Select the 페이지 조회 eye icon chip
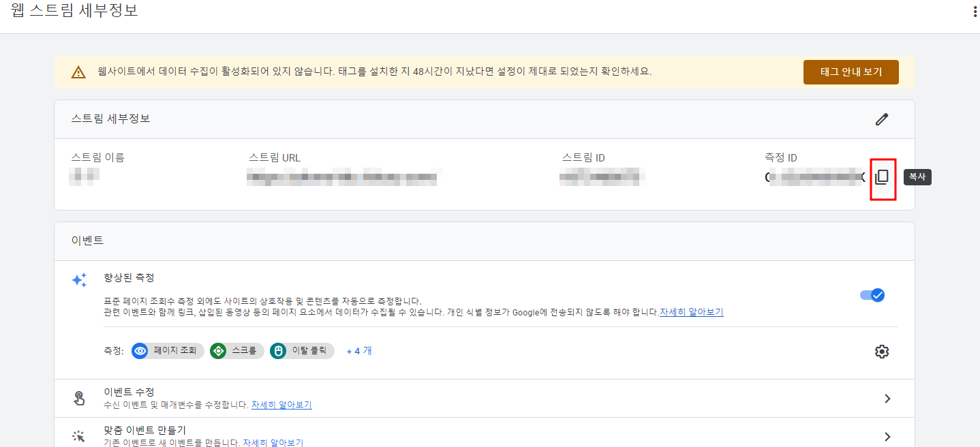This screenshot has width=980, height=447. pyautogui.click(x=140, y=350)
